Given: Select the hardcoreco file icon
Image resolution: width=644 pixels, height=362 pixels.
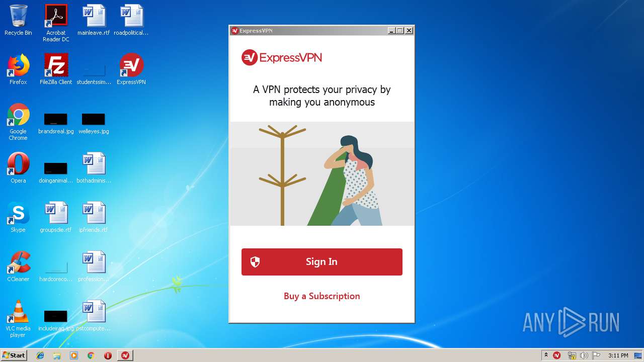Looking at the screenshot, I should coord(56,271).
